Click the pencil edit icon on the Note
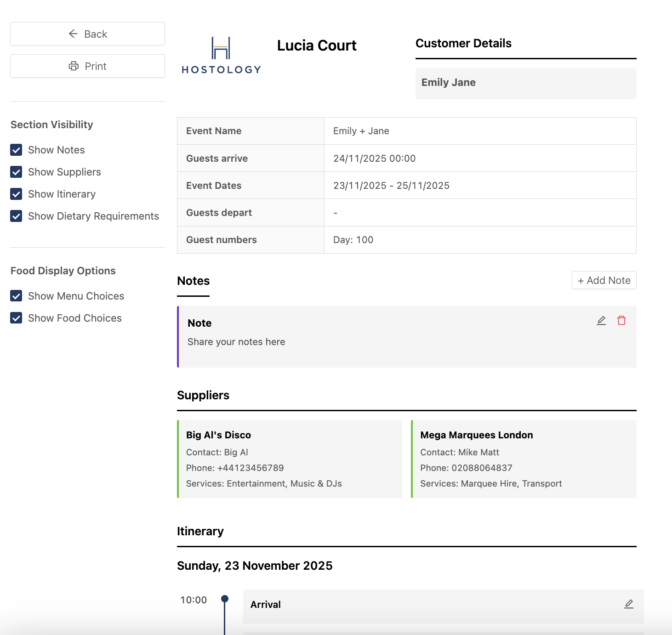The width and height of the screenshot is (672, 635). click(601, 321)
